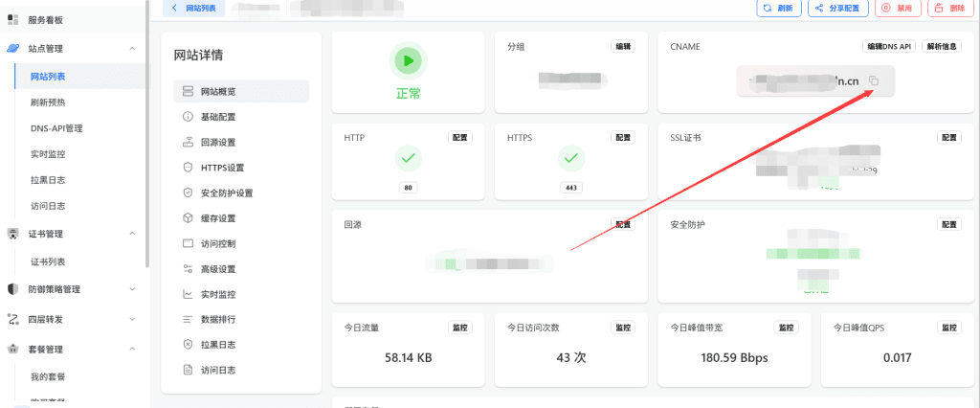Click the 正常 status text
The width and height of the screenshot is (980, 408).
click(408, 94)
